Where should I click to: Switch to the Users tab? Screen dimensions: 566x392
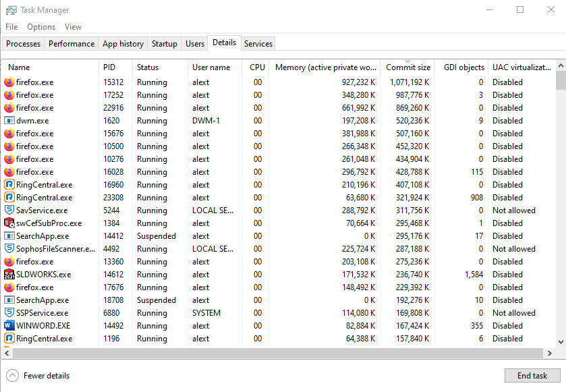coord(195,44)
